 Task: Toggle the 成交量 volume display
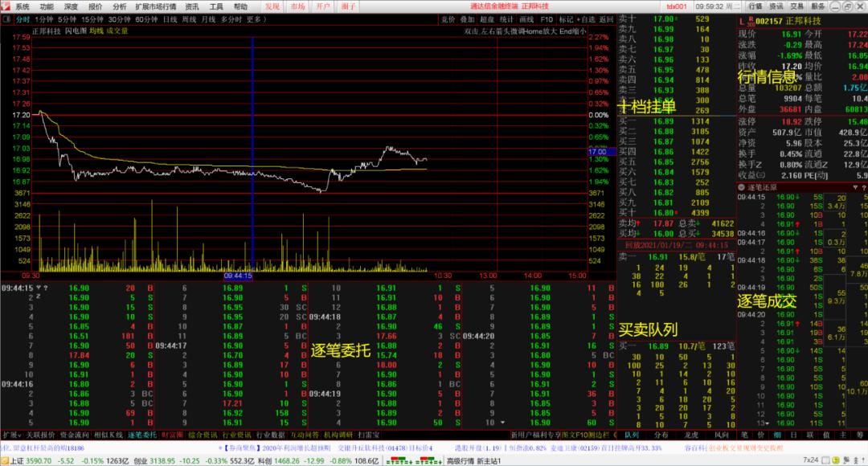(x=117, y=31)
